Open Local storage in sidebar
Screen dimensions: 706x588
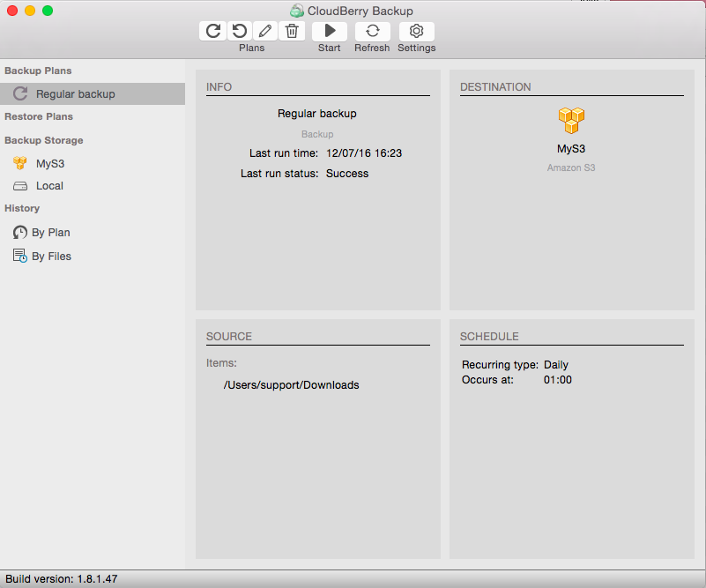[49, 186]
